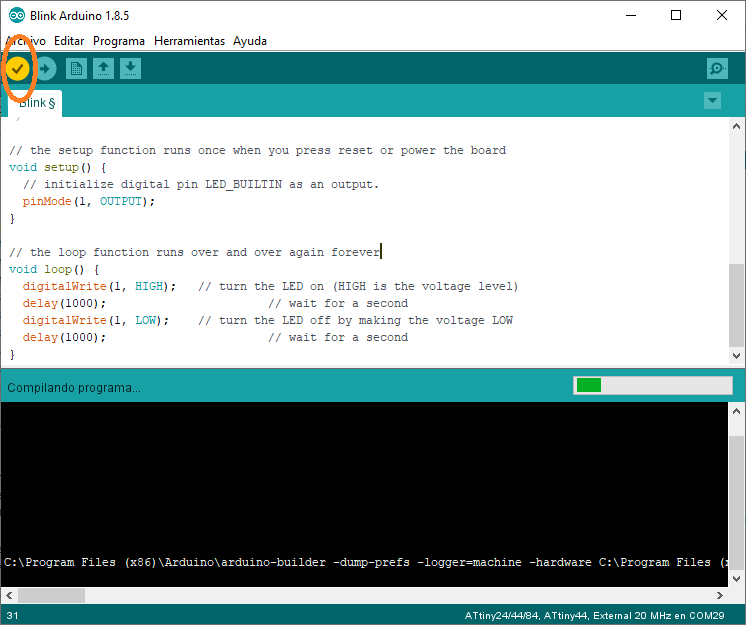Click the code editor scroll down arrow

tap(736, 356)
